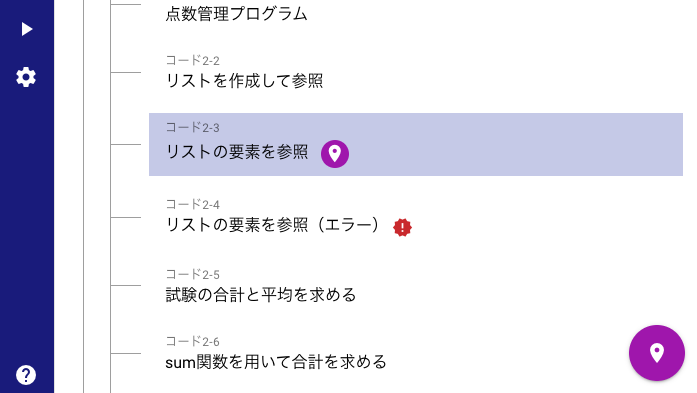Click the コード2-6 label
This screenshot has height=393, width=697.
(192, 341)
